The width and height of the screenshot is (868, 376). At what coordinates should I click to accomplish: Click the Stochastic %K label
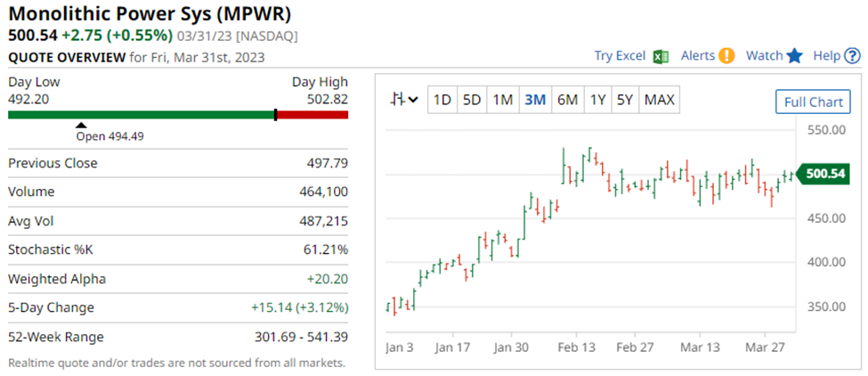point(51,249)
